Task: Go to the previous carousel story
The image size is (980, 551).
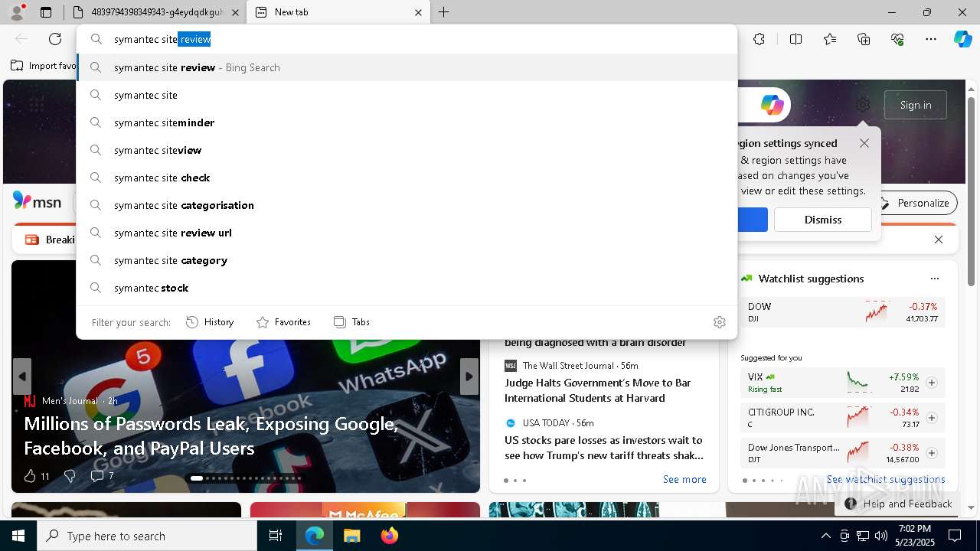Action: coord(22,377)
